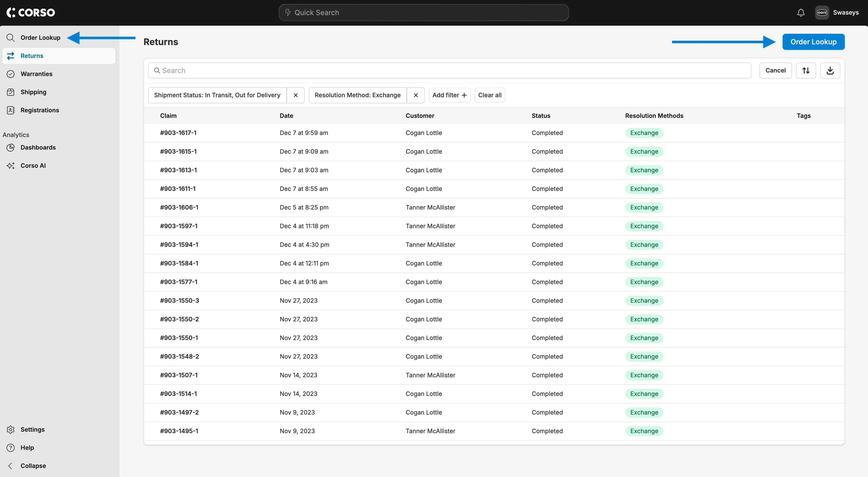The image size is (868, 477).
Task: Open the sort options arrows button
Action: (806, 71)
